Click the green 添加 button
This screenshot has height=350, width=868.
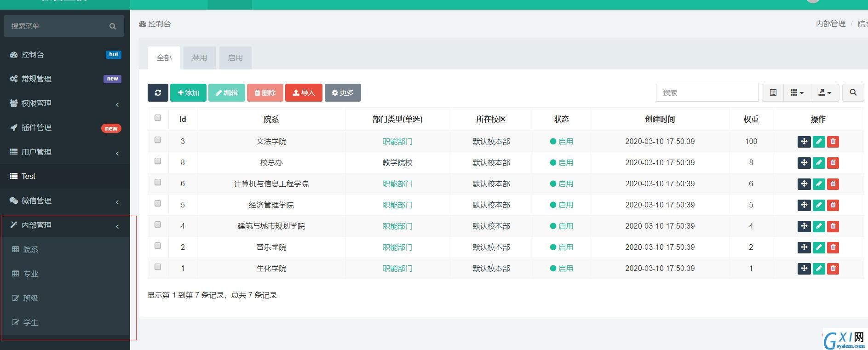pyautogui.click(x=188, y=92)
